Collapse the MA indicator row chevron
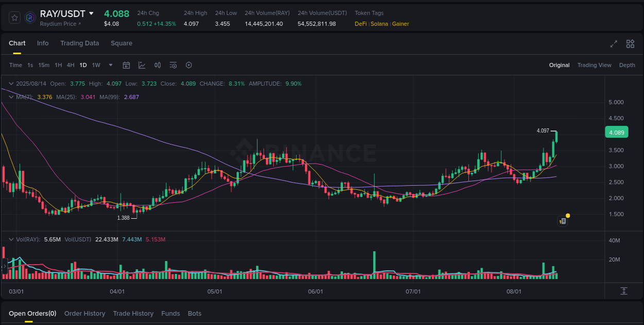Screen dimensions: 644x325 point(11,96)
